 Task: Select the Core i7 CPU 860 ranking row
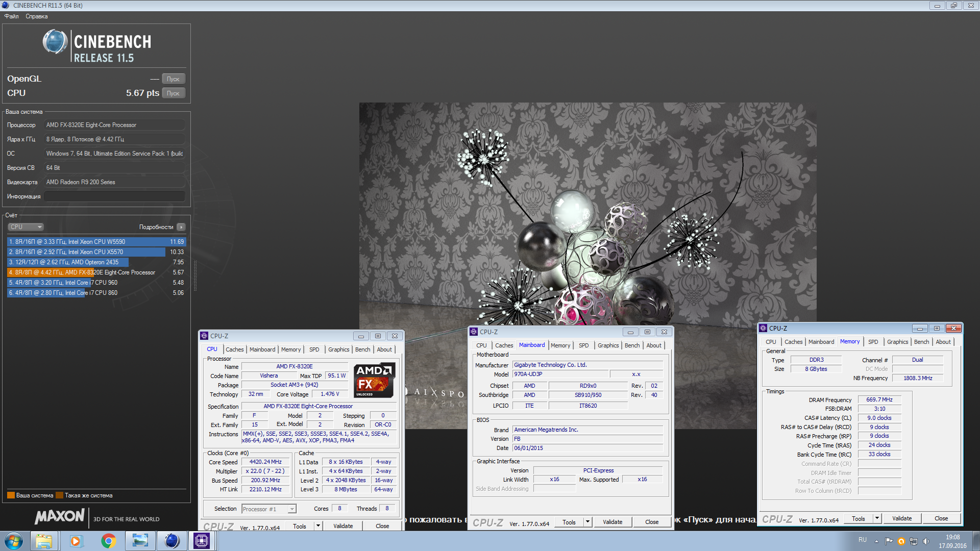tap(96, 293)
